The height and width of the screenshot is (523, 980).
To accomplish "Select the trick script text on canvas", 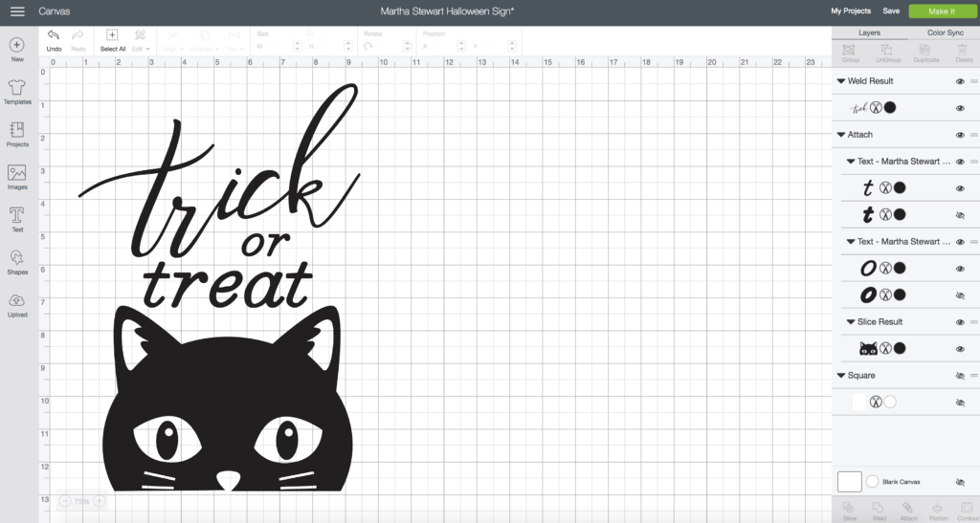I will click(219, 172).
